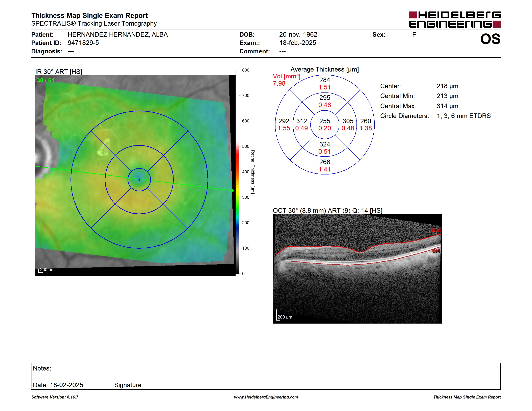532x411 pixels.
Task: Click the outer right sector value 260
Action: click(x=366, y=121)
